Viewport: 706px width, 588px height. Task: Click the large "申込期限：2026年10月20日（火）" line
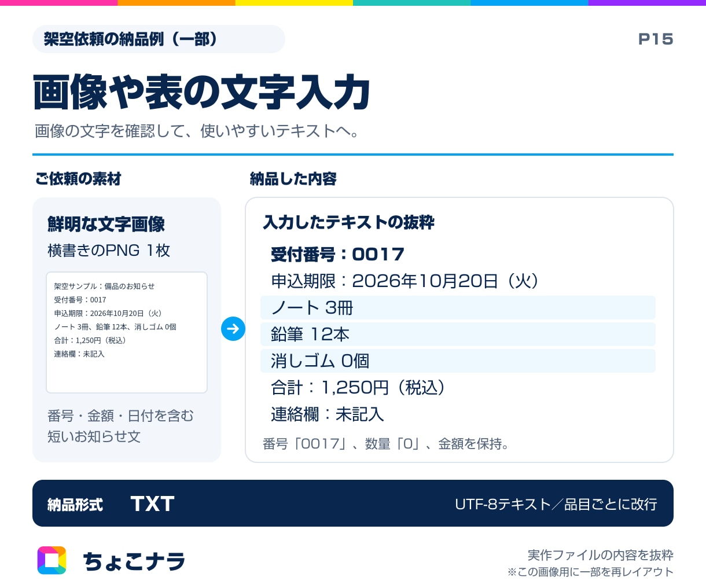coord(405,281)
